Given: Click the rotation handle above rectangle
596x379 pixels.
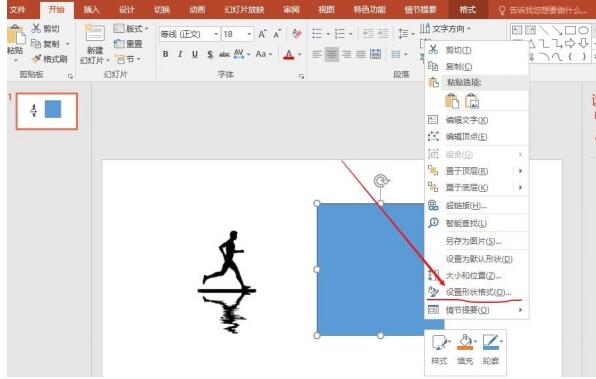Looking at the screenshot, I should coord(380,181).
